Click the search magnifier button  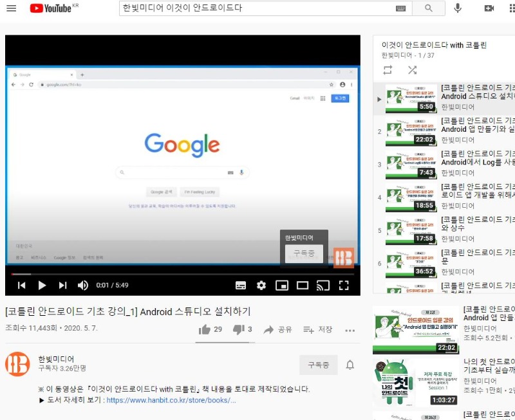428,8
